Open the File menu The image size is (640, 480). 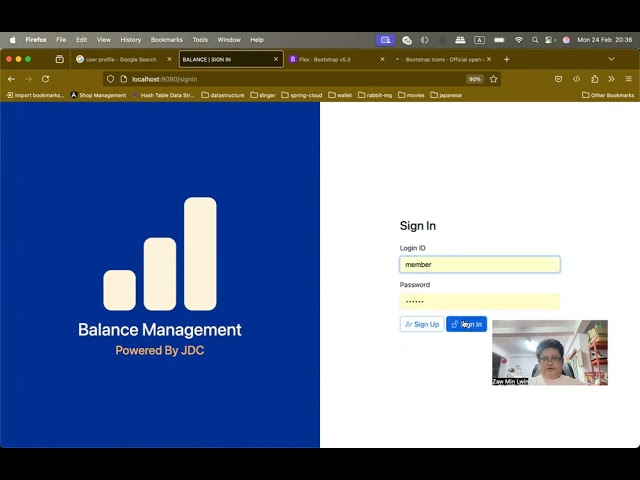click(x=61, y=40)
